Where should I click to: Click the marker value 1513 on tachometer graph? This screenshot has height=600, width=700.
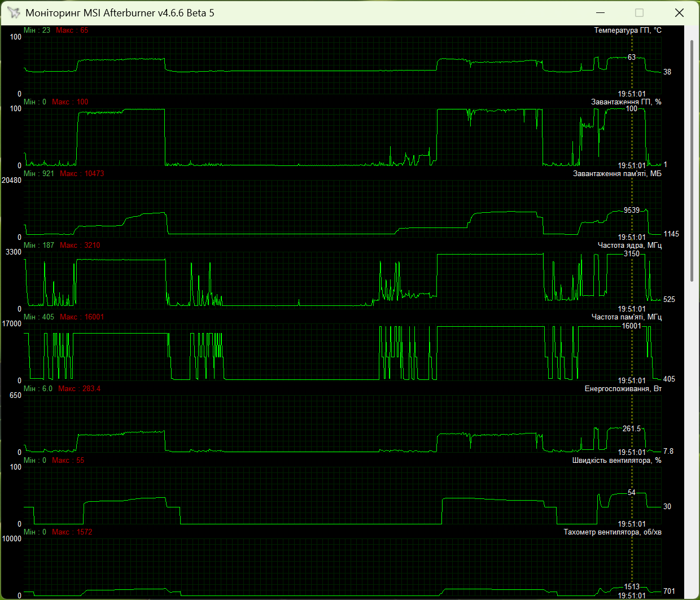pyautogui.click(x=632, y=587)
